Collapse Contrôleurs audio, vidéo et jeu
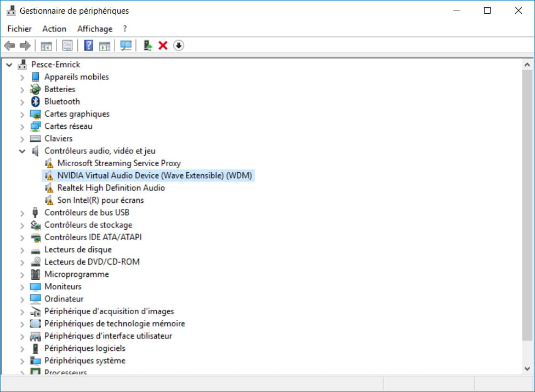Screen dimensions: 535x392 click(x=22, y=151)
